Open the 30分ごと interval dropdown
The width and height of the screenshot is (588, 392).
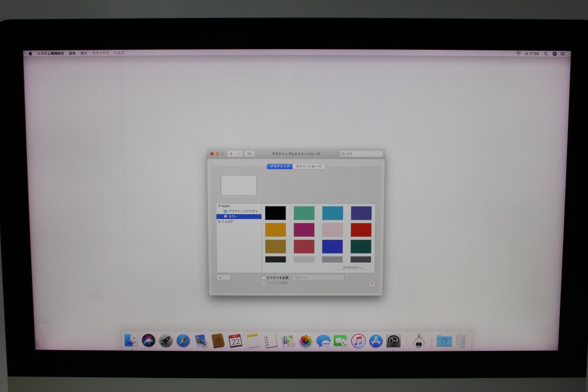coord(320,278)
